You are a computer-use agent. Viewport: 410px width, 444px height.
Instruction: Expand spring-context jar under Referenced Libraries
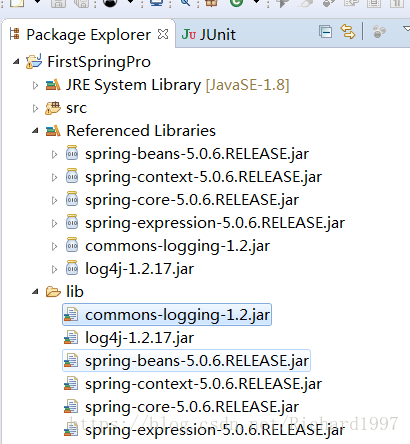click(54, 177)
